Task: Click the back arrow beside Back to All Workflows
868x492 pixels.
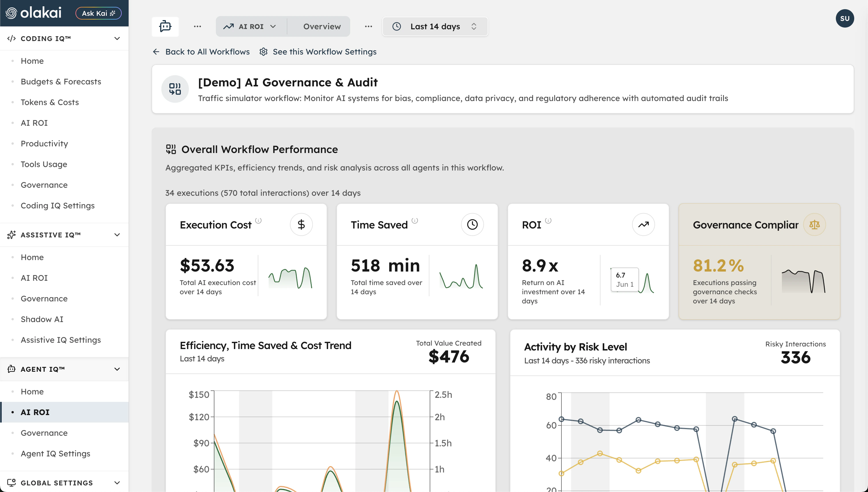Action: [x=156, y=52]
